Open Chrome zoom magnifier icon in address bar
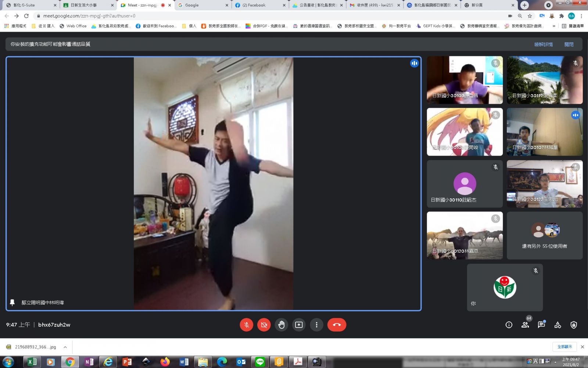Viewport: 588px width, 368px height. click(x=520, y=16)
